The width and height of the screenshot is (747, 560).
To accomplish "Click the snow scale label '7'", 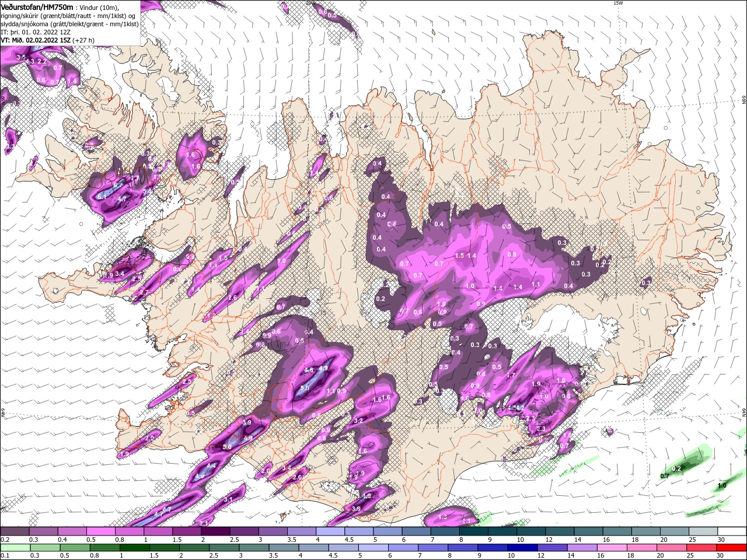I will pyautogui.click(x=431, y=540).
